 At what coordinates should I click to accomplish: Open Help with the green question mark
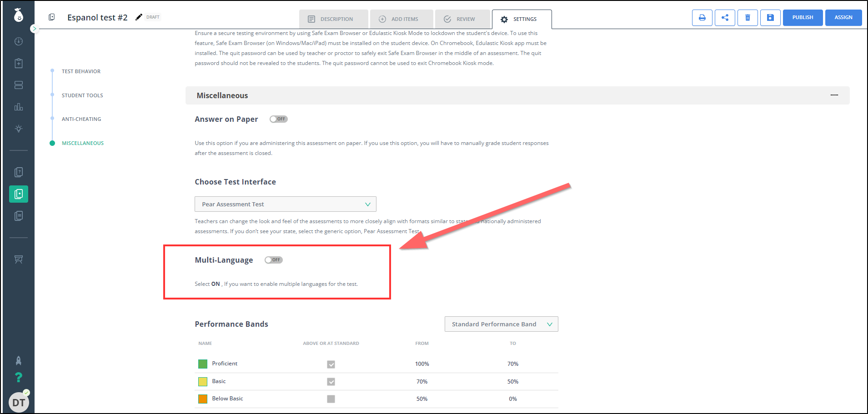[19, 377]
